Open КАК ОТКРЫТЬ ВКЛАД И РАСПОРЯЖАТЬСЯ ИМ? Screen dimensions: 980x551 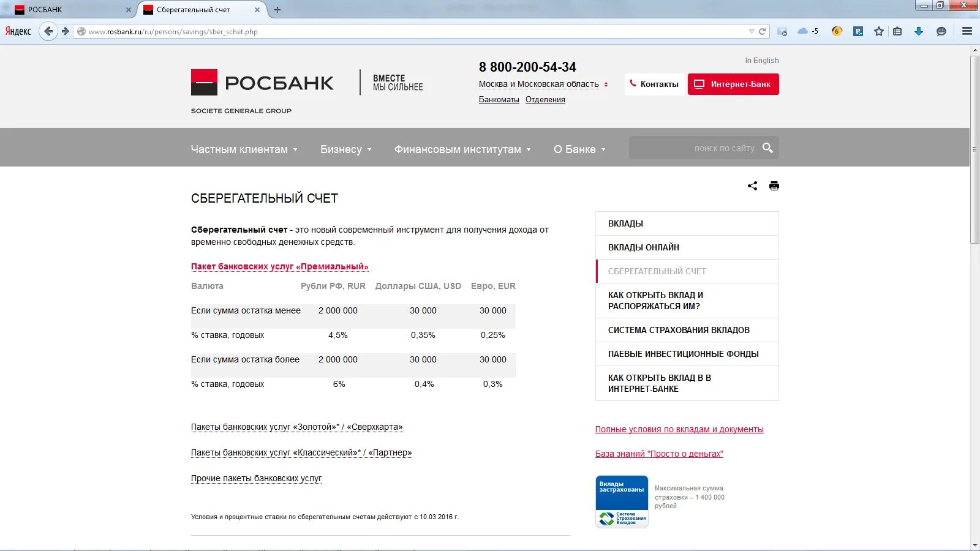(x=687, y=301)
